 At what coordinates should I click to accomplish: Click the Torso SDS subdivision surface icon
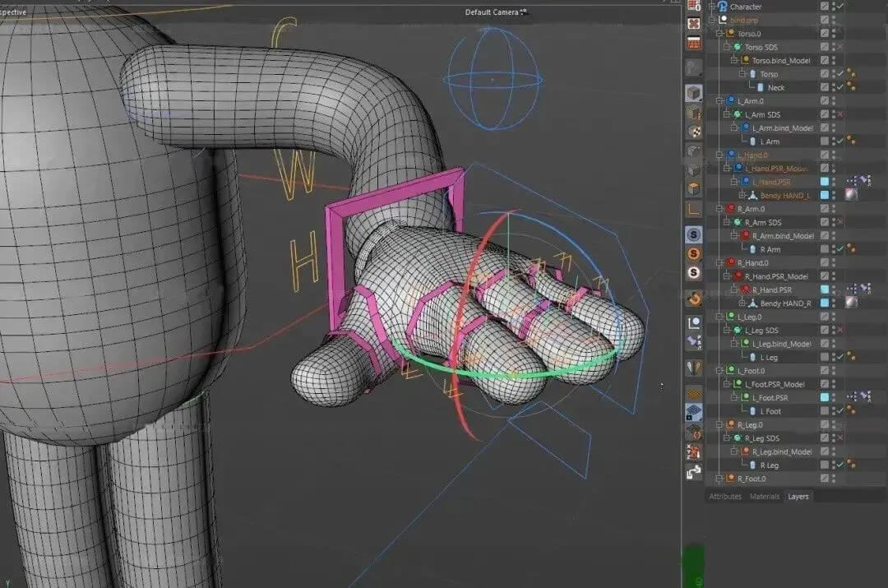738,47
